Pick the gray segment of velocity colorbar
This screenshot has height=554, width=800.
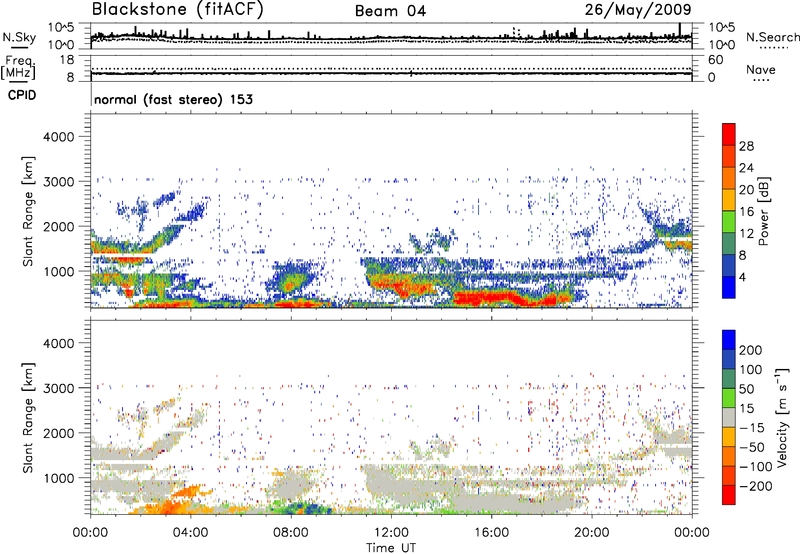coord(729,417)
